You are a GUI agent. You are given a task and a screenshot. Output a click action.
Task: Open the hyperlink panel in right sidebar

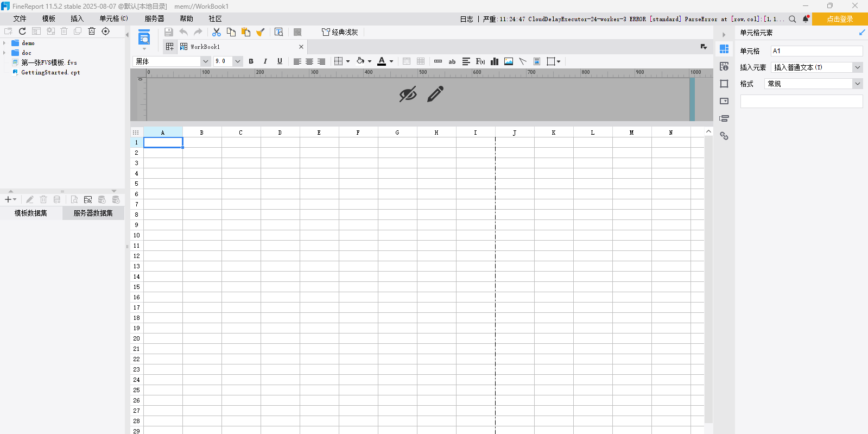[x=724, y=136]
